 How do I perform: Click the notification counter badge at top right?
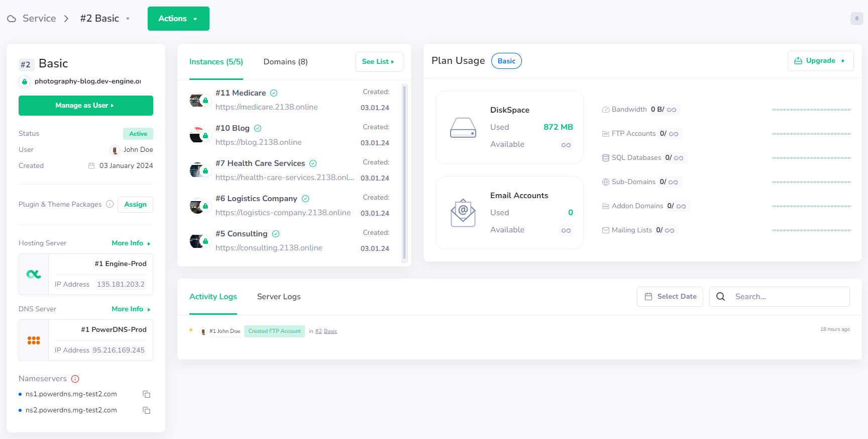click(856, 19)
